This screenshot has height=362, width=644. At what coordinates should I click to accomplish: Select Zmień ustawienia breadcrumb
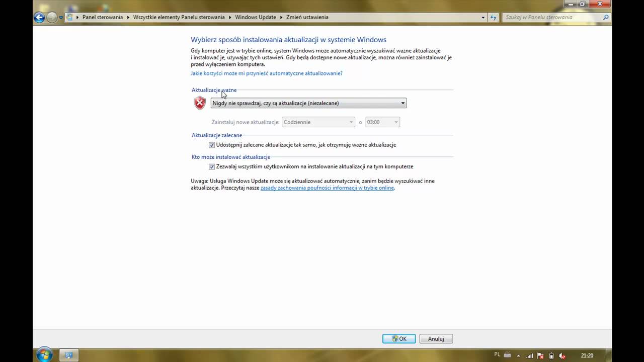[x=307, y=17]
